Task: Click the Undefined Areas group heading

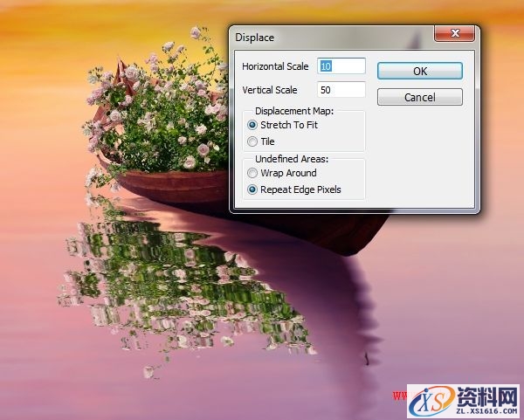Action: 290,159
